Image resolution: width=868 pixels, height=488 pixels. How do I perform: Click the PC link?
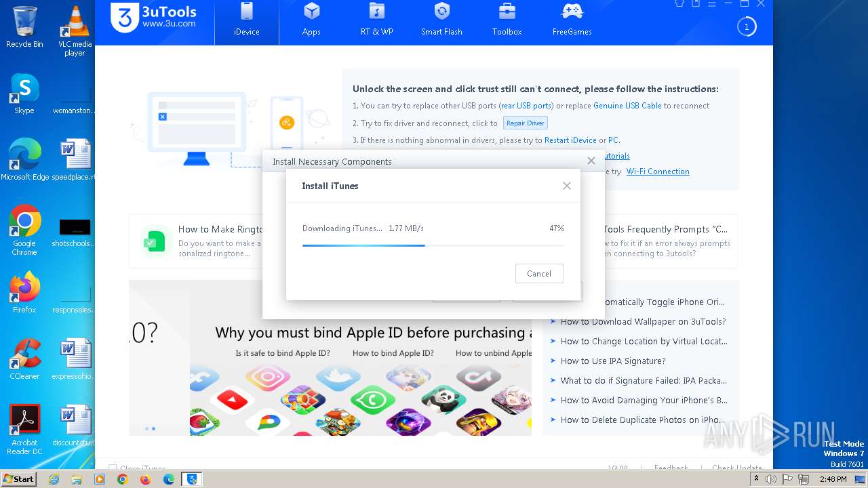click(613, 140)
